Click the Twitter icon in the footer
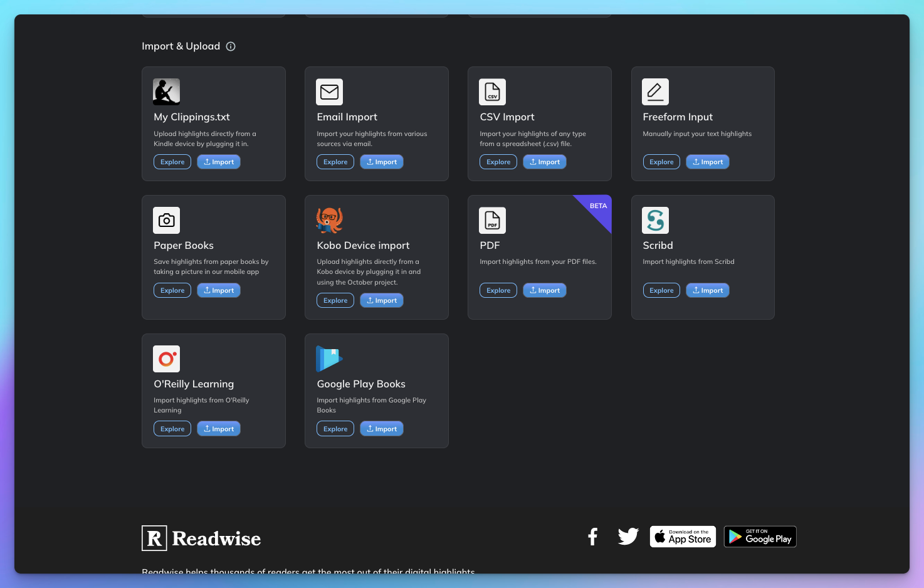The image size is (924, 588). point(628,537)
